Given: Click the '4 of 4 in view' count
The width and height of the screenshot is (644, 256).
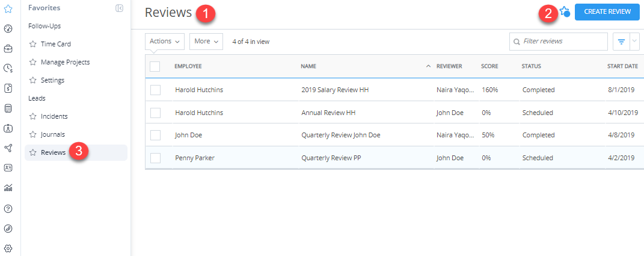Looking at the screenshot, I should (x=251, y=42).
